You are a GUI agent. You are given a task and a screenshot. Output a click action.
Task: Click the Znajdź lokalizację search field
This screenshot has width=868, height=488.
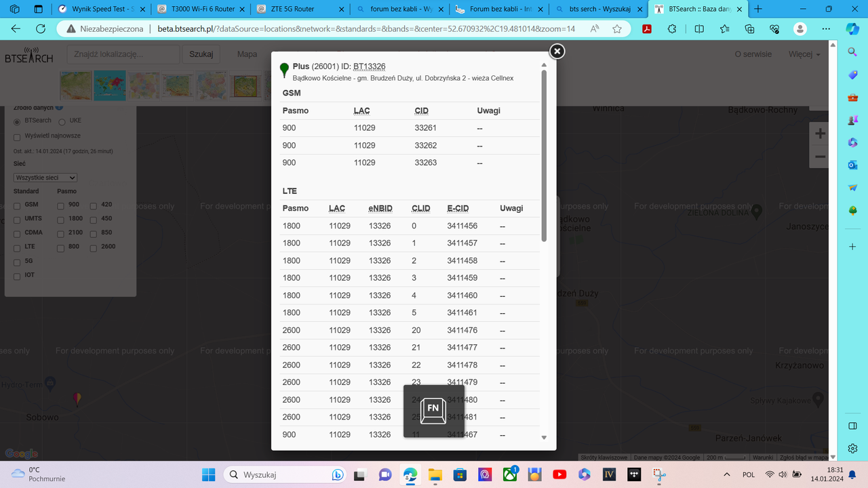pyautogui.click(x=123, y=54)
